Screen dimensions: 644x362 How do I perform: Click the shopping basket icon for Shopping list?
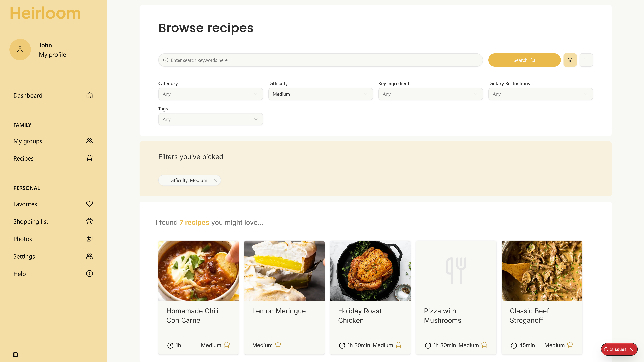(x=89, y=221)
